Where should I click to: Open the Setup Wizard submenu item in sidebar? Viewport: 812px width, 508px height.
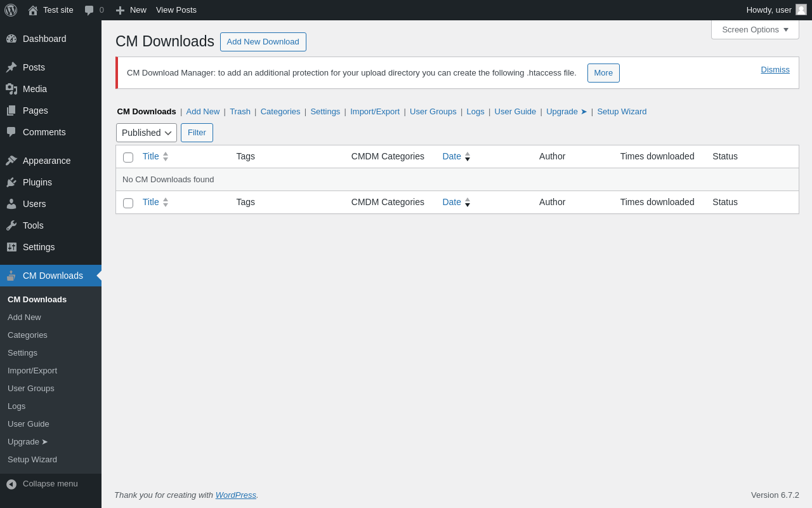[32, 459]
